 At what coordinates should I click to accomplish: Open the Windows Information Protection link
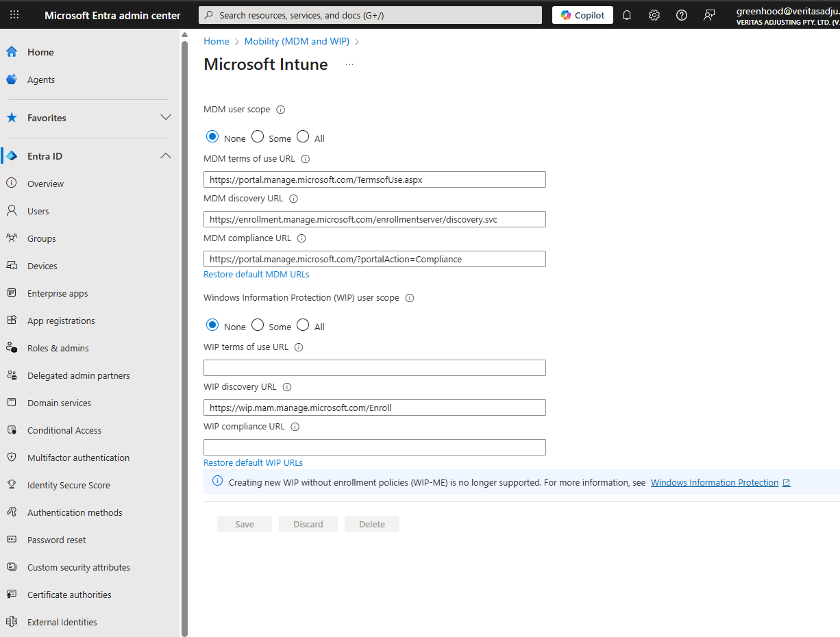click(x=715, y=483)
